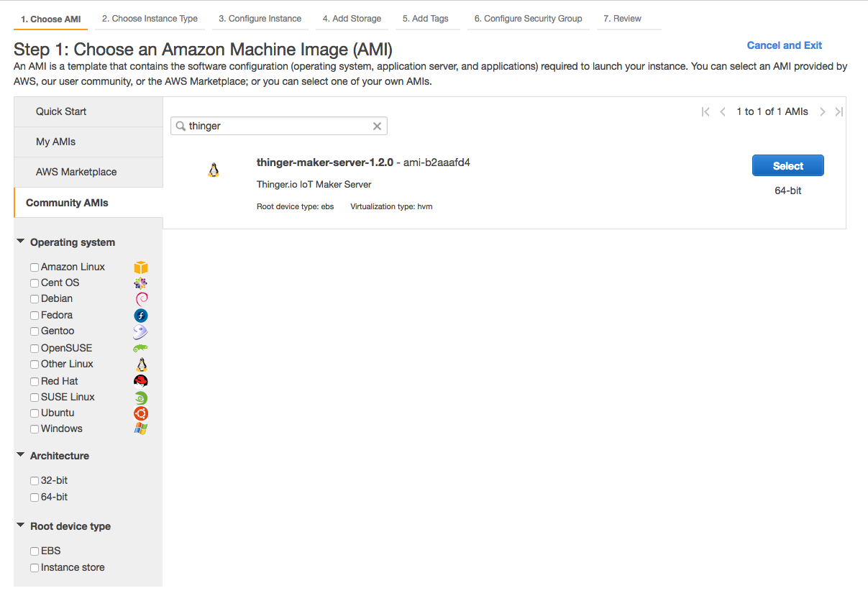Click the 1 to 1 of 1 AMIs text
The image size is (868, 601).
[x=772, y=111]
